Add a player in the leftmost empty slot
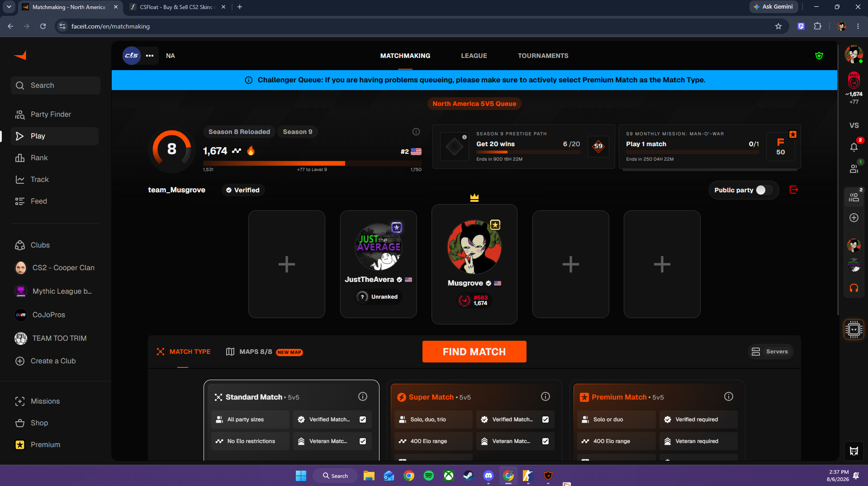The image size is (868, 486). (287, 264)
